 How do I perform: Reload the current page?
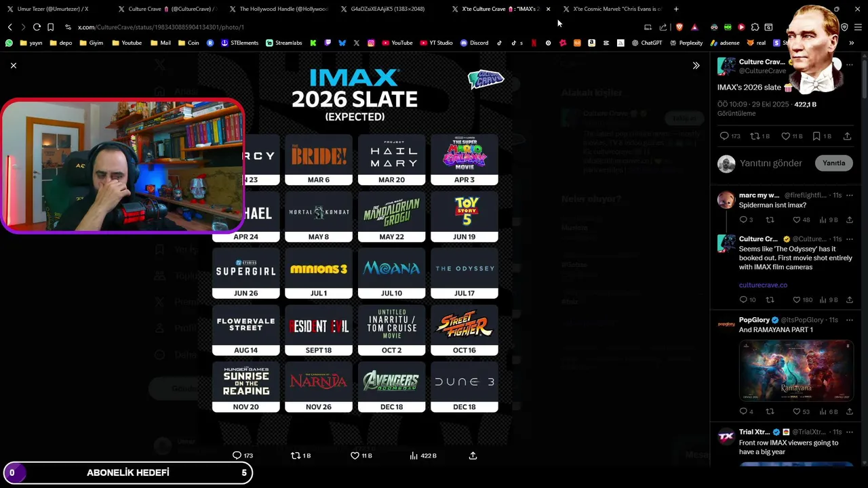click(x=37, y=27)
